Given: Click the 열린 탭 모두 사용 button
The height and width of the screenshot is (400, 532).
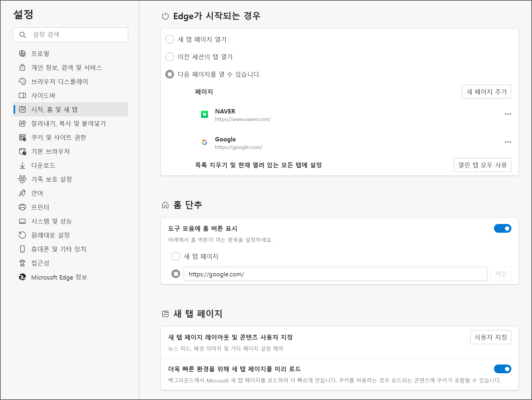Looking at the screenshot, I should (x=482, y=165).
